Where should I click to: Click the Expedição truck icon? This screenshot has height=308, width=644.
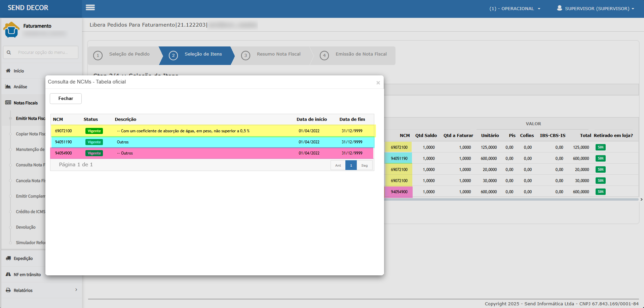tap(8, 258)
